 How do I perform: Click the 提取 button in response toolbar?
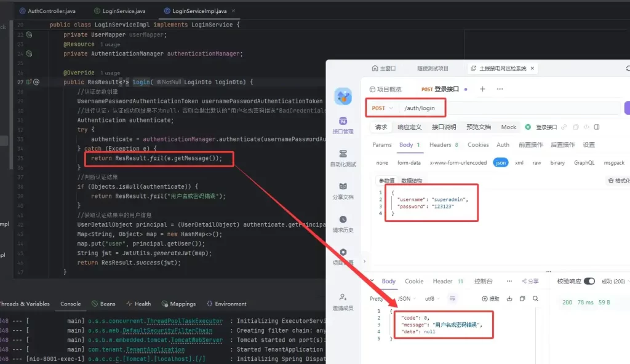tap(490, 298)
